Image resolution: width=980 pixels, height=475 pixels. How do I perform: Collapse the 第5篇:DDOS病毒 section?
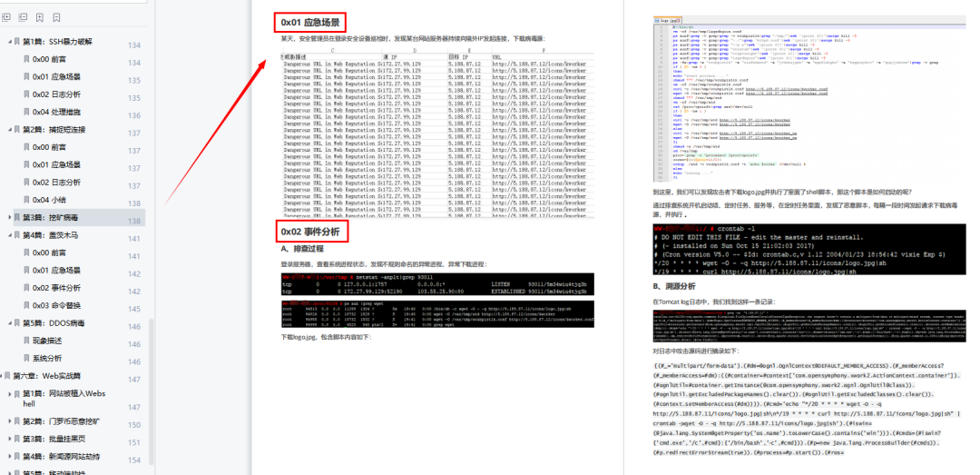tap(9, 323)
